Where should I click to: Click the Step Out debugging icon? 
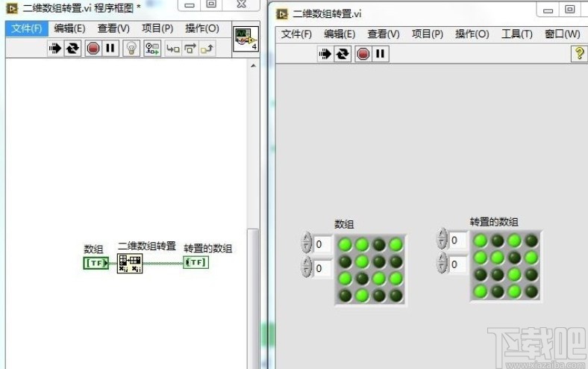tap(207, 49)
